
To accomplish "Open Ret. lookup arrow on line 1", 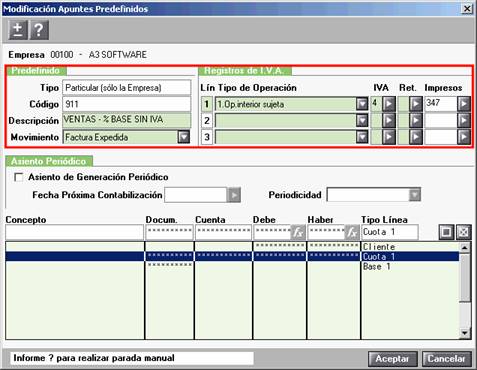I will coord(416,104).
